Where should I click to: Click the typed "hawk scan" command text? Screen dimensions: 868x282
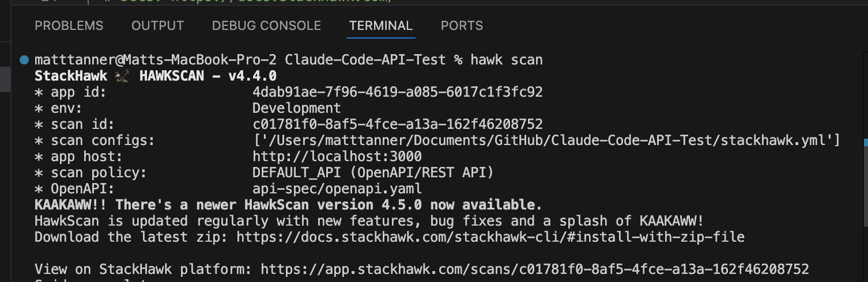point(507,60)
